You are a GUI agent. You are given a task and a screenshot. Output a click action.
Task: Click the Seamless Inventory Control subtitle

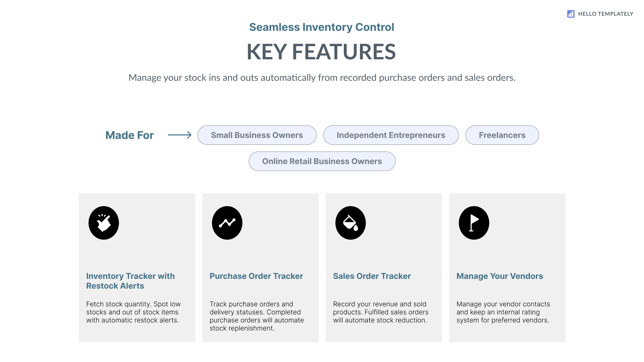321,27
